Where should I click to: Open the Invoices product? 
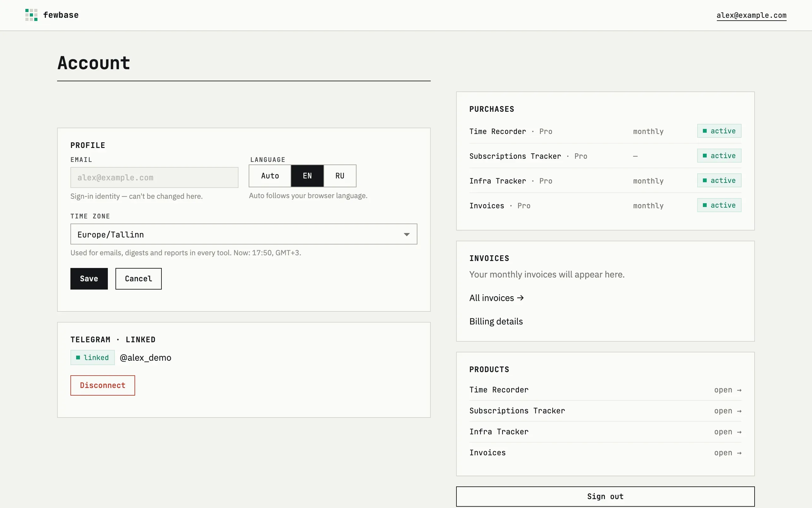coord(605,452)
